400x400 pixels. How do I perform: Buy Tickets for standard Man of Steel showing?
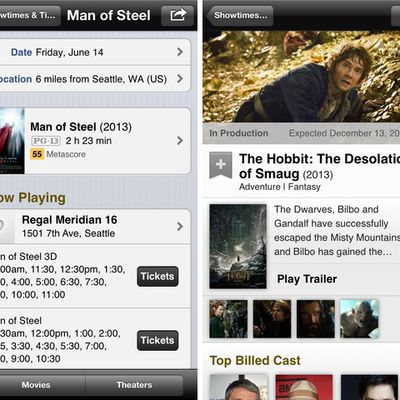158,340
